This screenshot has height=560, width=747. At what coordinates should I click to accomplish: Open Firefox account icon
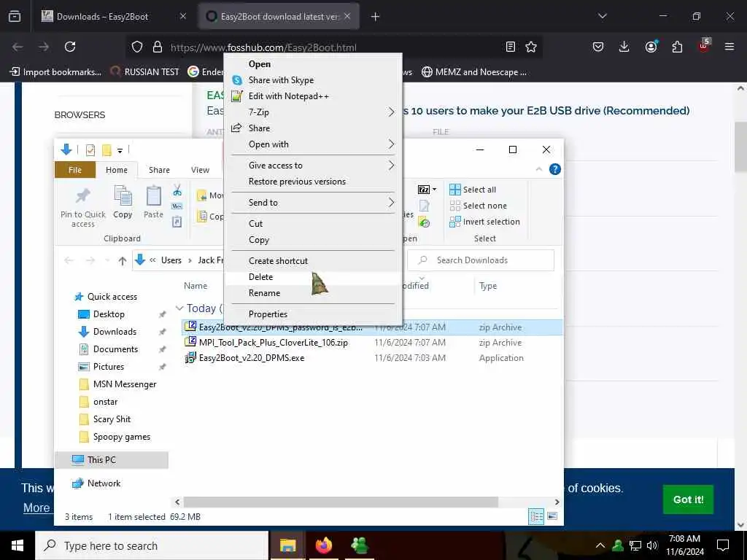click(x=651, y=47)
